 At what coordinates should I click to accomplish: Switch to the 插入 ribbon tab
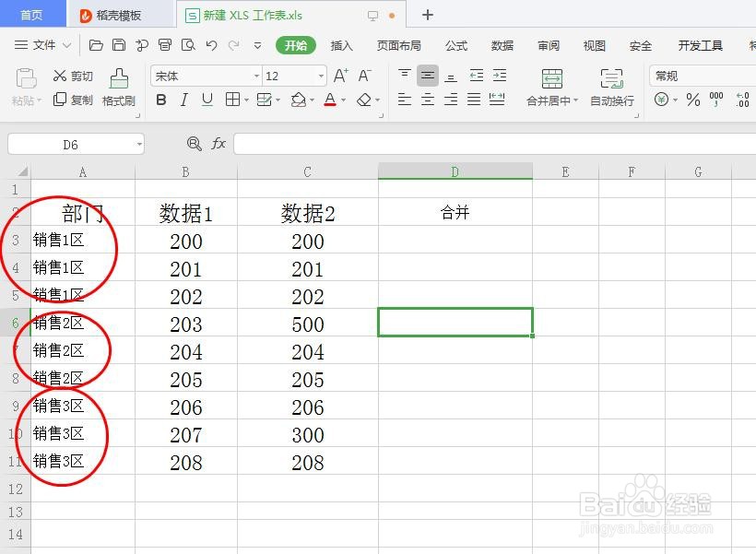click(342, 45)
